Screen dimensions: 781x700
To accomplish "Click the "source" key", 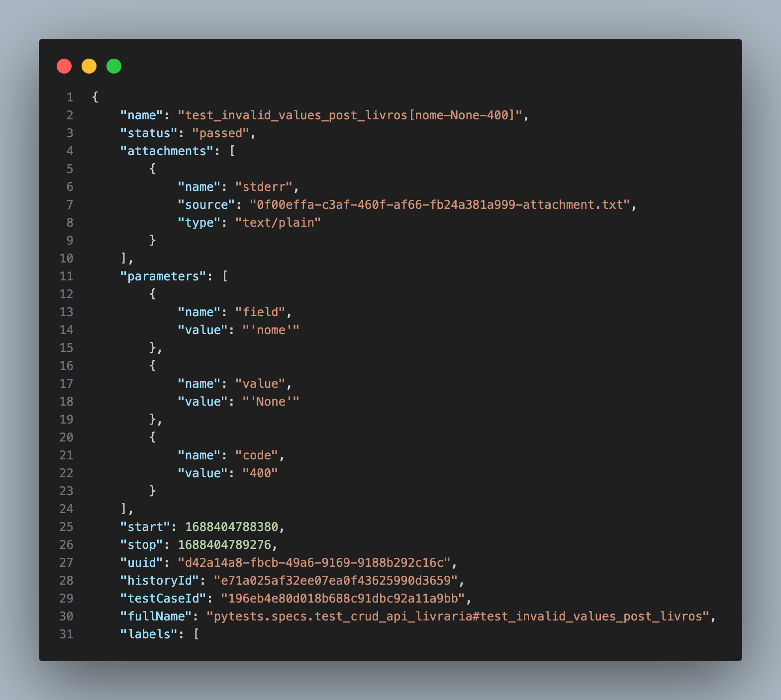I will (x=206, y=205).
